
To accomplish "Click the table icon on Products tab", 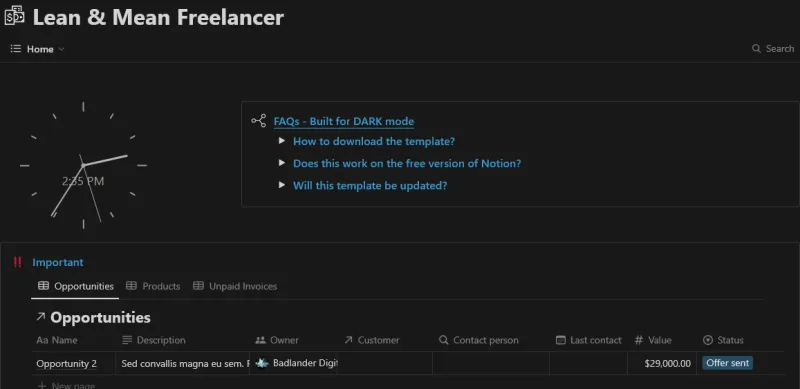I will coord(131,286).
